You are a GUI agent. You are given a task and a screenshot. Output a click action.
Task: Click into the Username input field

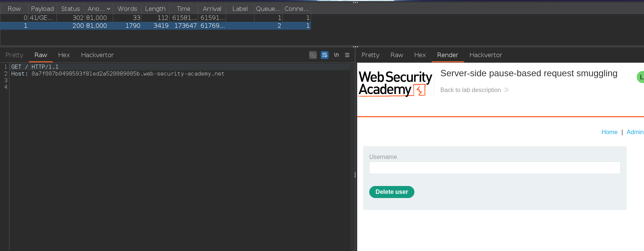click(495, 168)
